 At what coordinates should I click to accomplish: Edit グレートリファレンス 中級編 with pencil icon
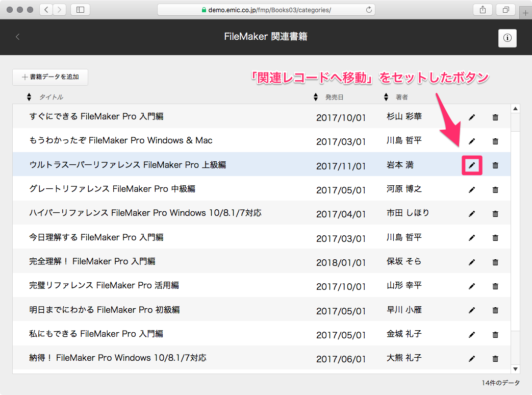point(472,190)
